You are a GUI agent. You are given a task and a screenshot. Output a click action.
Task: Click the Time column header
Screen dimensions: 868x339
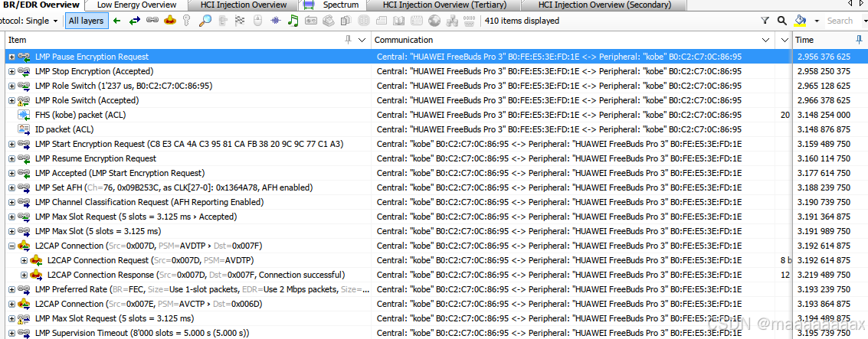point(829,40)
